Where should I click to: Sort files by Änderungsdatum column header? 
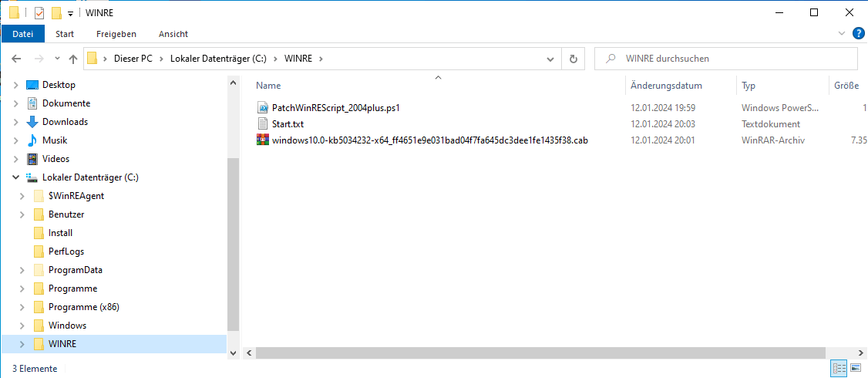click(666, 86)
